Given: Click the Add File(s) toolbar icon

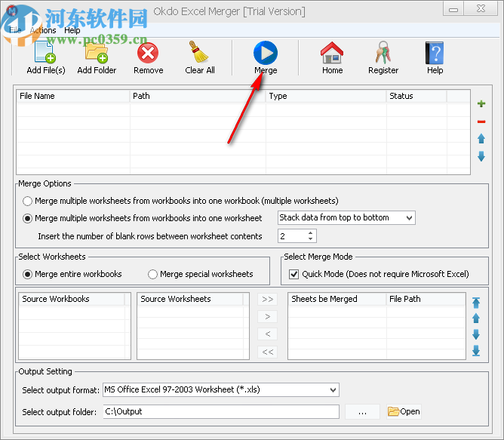Looking at the screenshot, I should (x=45, y=52).
